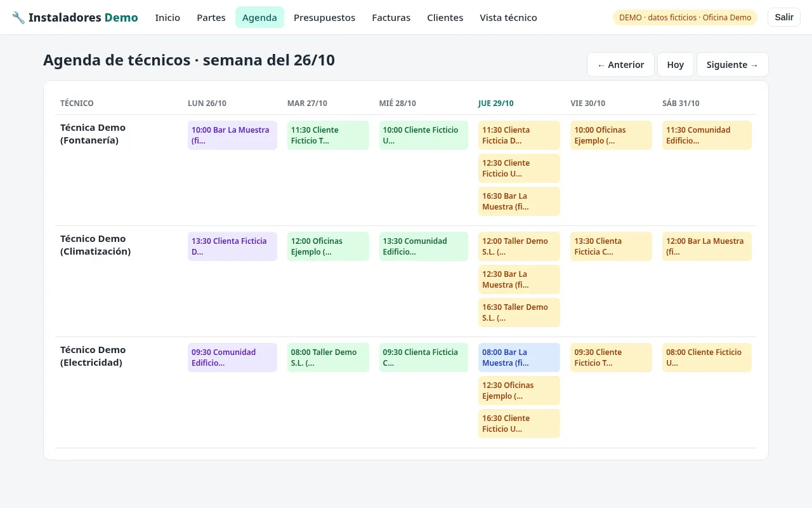Go to the Inicio page
812x508 pixels.
tap(167, 18)
